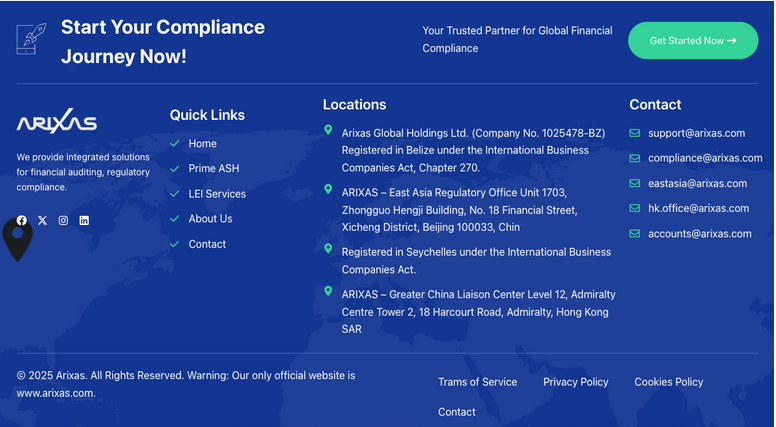Screen dimensions: 776x427
Task: Click the Arixas logo
Action: (x=56, y=121)
